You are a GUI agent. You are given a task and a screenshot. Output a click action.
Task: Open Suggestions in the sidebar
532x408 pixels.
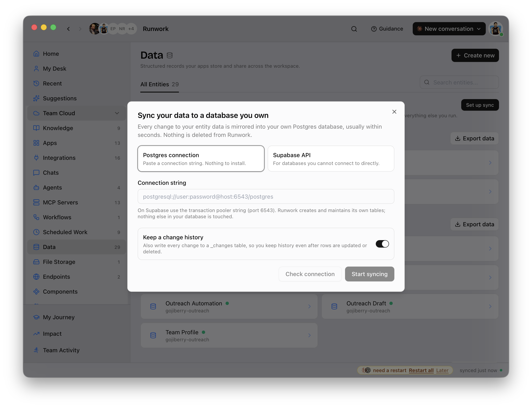pos(76,98)
